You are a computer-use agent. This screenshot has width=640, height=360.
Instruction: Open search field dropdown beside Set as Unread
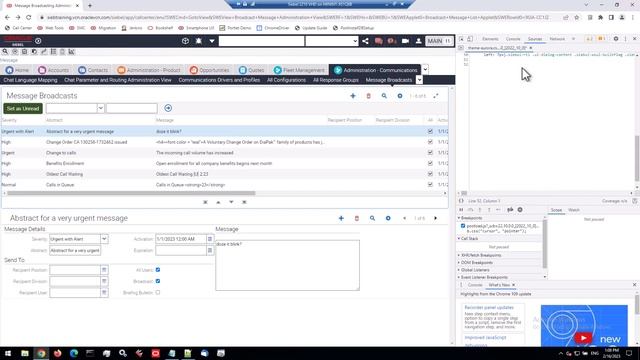100,108
